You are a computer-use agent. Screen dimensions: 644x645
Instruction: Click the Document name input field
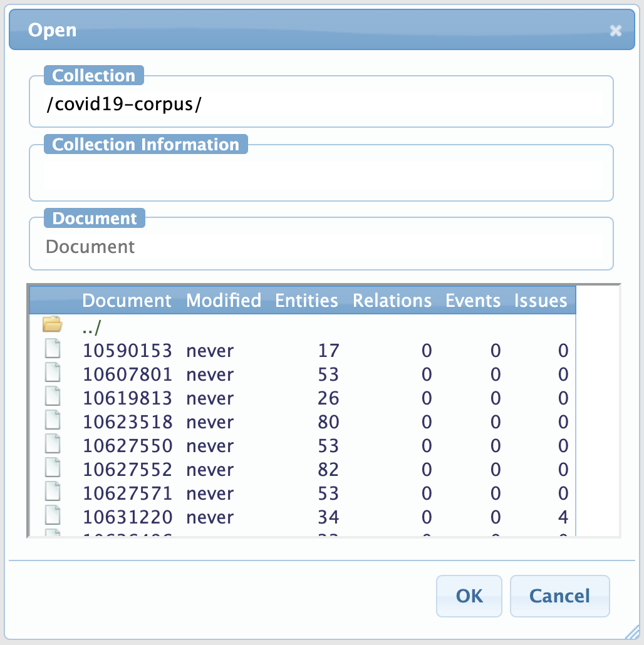pyautogui.click(x=321, y=247)
